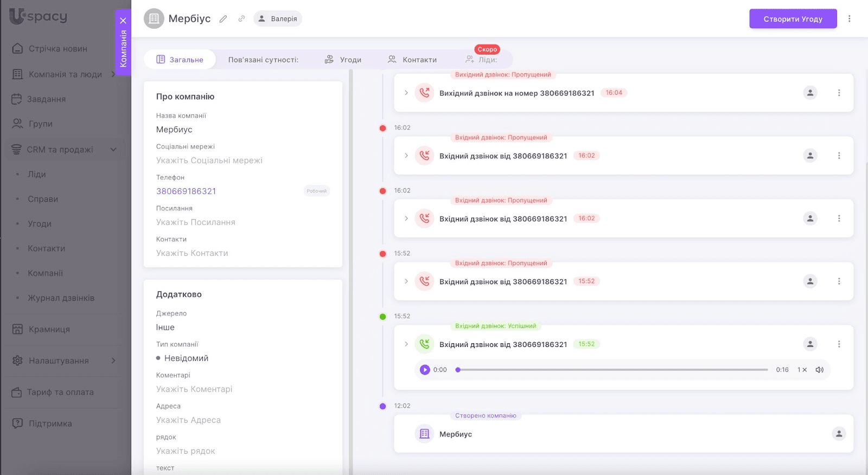Click Uspacy logo in sidebar
The width and height of the screenshot is (868, 475).
pos(38,16)
